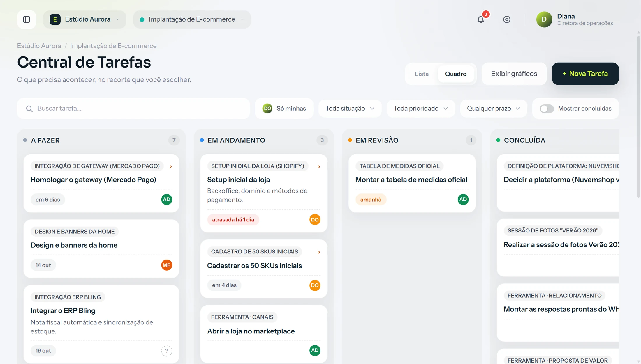Screen dimensions: 641x364
Task: Click unassigned question-mark avatar on ERP Bling card
Action: [167, 351]
